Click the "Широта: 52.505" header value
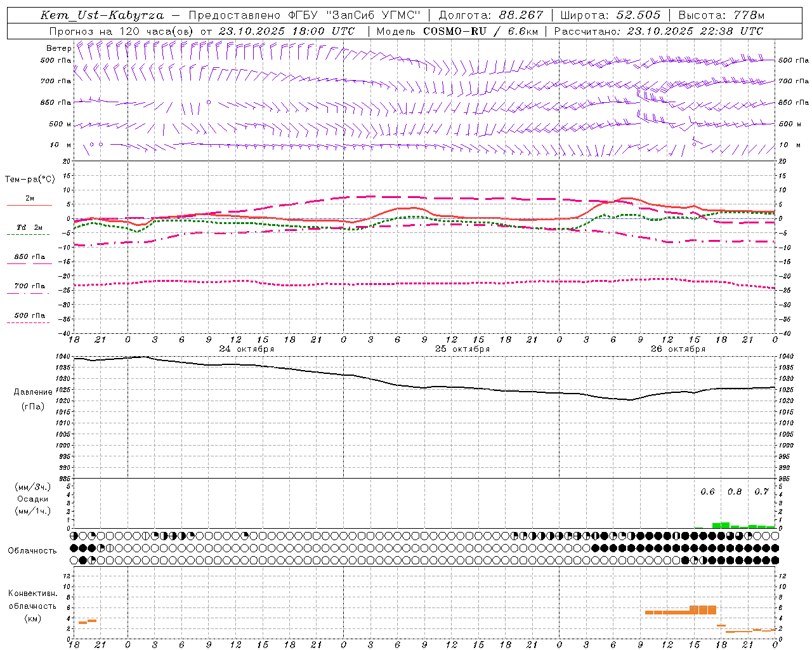This screenshot has width=812, height=650. coord(611,15)
